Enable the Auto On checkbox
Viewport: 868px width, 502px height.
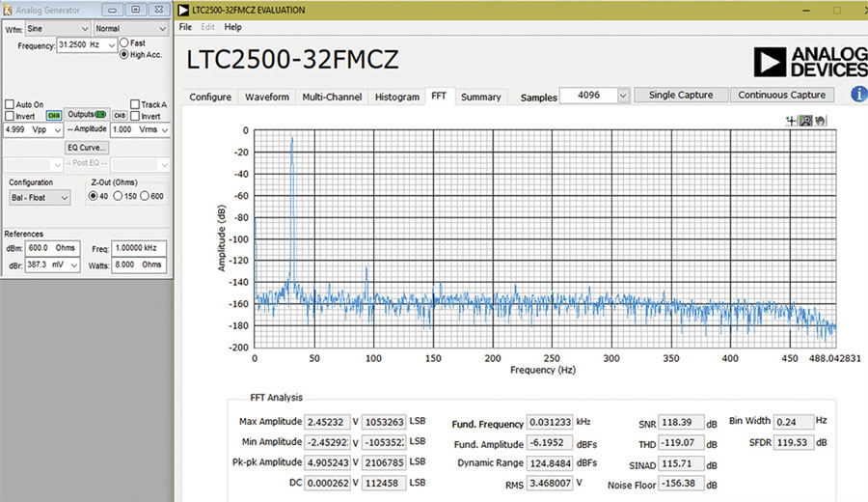(x=10, y=104)
